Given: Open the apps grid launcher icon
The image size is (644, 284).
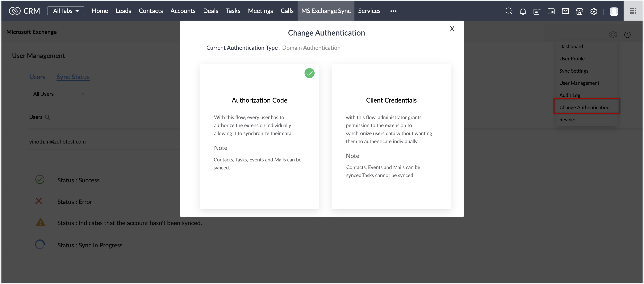Looking at the screenshot, I should [x=633, y=11].
